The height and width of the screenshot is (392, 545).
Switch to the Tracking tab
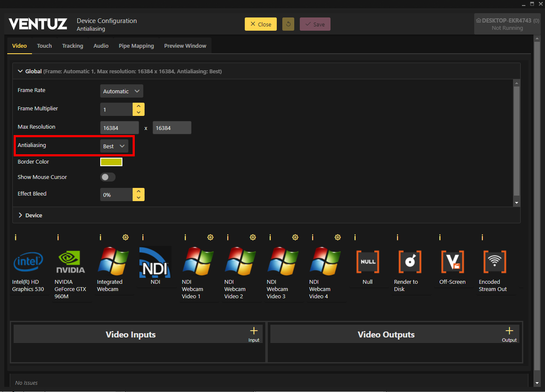point(72,46)
